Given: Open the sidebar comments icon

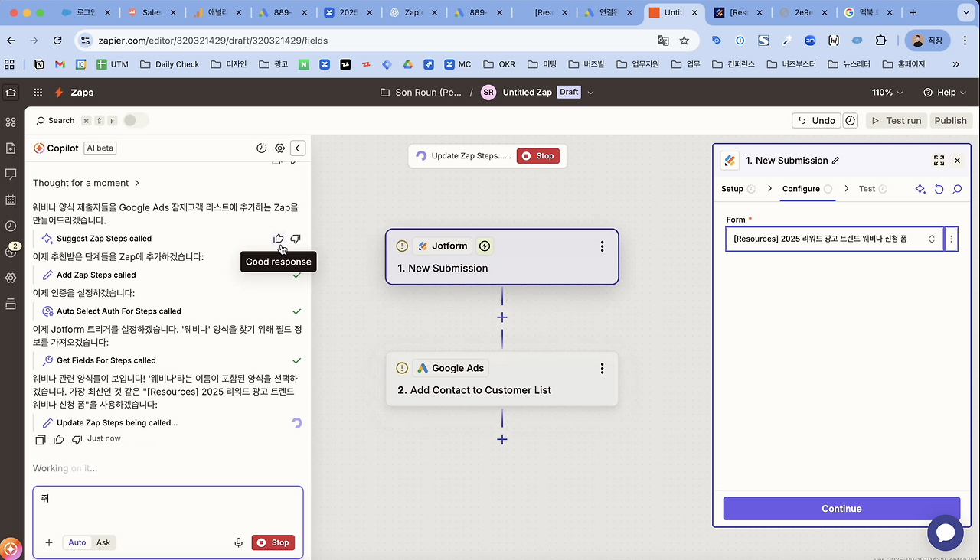Looking at the screenshot, I should 11,174.
